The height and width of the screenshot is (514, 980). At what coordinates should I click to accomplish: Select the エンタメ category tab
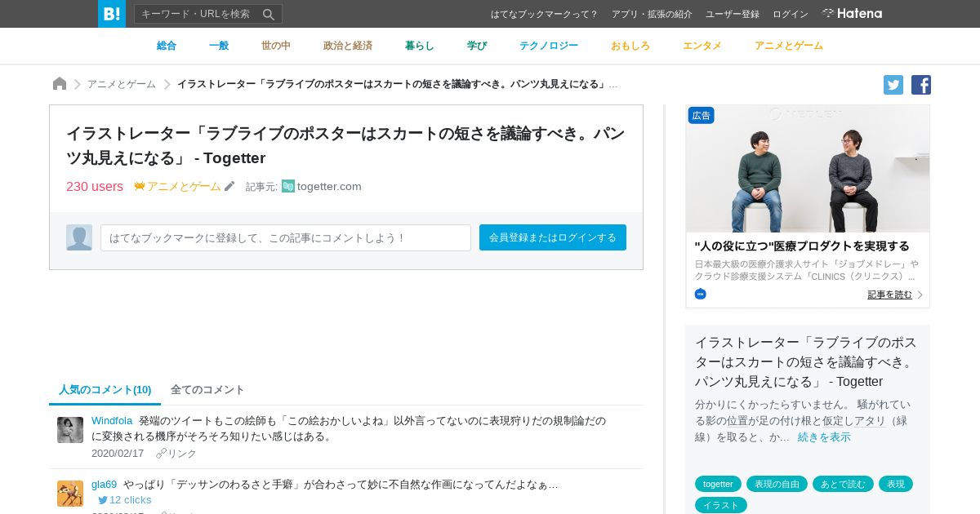702,46
